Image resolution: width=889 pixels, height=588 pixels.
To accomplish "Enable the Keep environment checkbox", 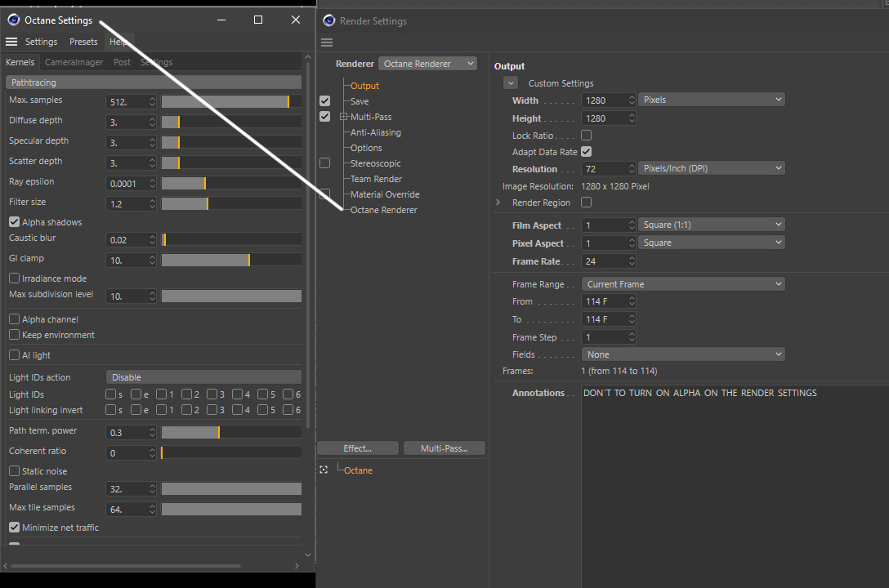I will (14, 335).
